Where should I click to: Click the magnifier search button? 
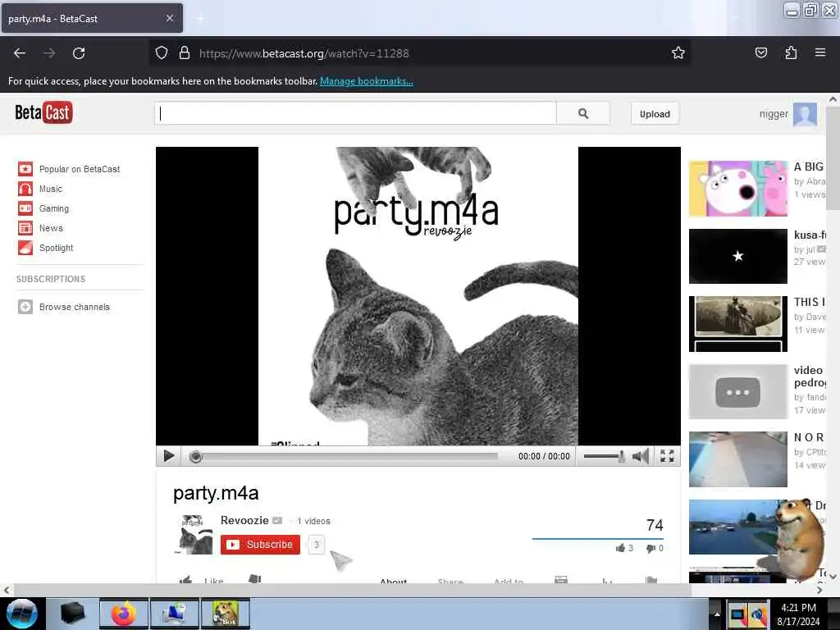coord(583,113)
